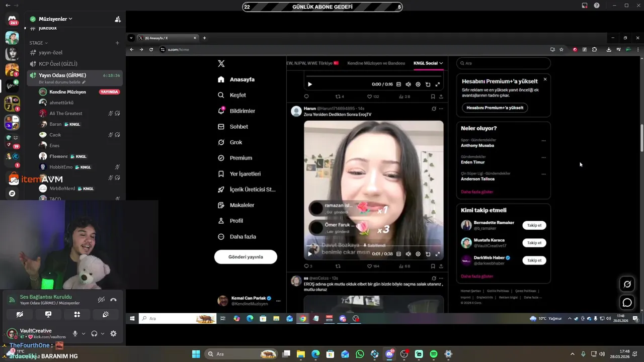Close the Premium+ upgrade card
Image resolution: width=644 pixels, height=362 pixels.
coord(545,79)
